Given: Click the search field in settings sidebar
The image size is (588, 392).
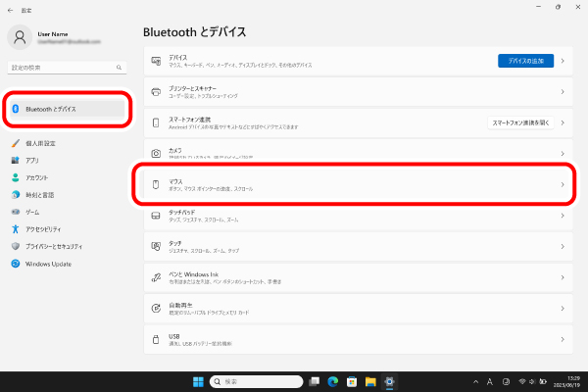Looking at the screenshot, I should pos(65,67).
